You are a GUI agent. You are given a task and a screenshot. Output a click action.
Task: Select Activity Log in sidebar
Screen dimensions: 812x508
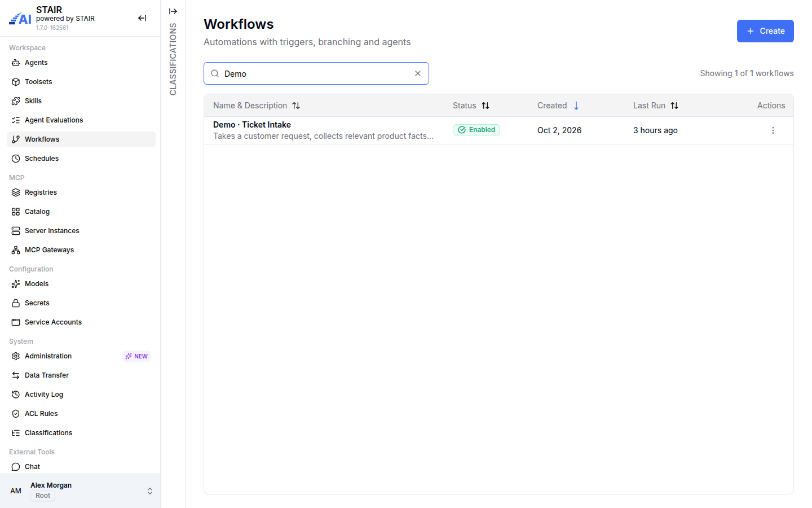click(x=81, y=395)
